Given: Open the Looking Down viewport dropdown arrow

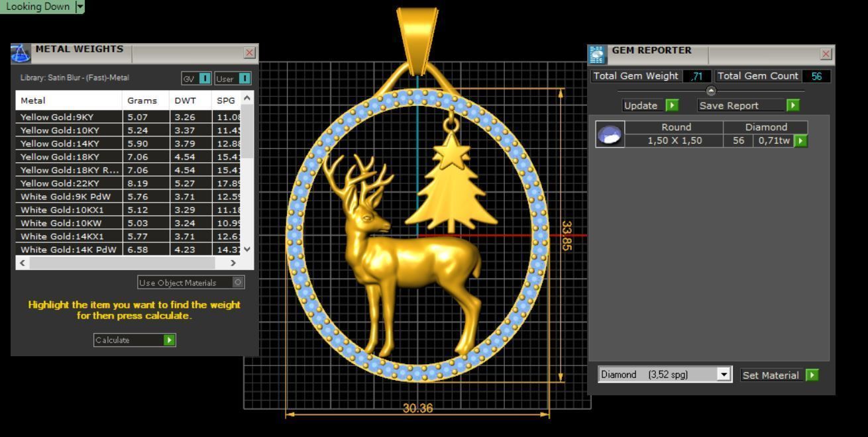Looking at the screenshot, I should point(80,7).
